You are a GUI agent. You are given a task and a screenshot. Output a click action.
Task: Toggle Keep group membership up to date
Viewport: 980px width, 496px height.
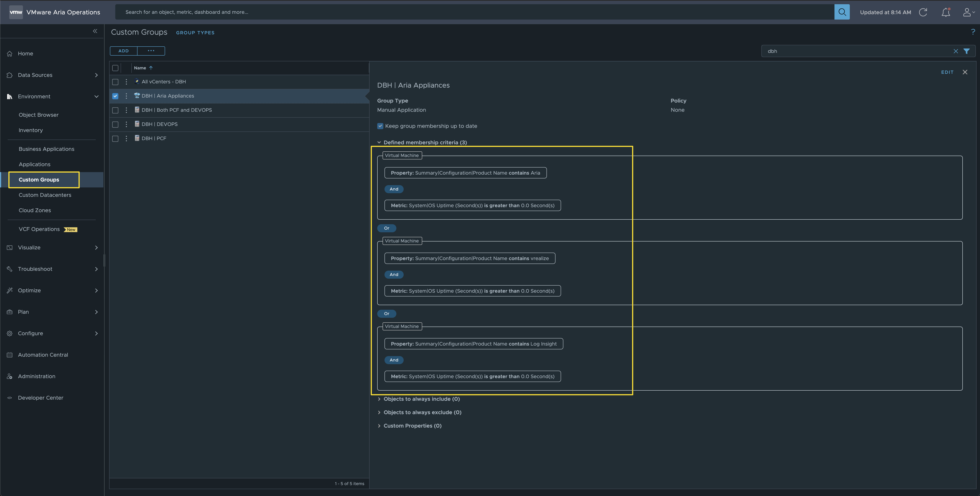click(x=380, y=126)
